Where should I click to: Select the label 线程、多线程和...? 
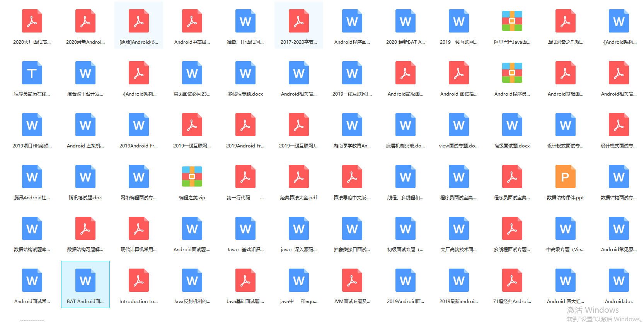[x=405, y=198]
